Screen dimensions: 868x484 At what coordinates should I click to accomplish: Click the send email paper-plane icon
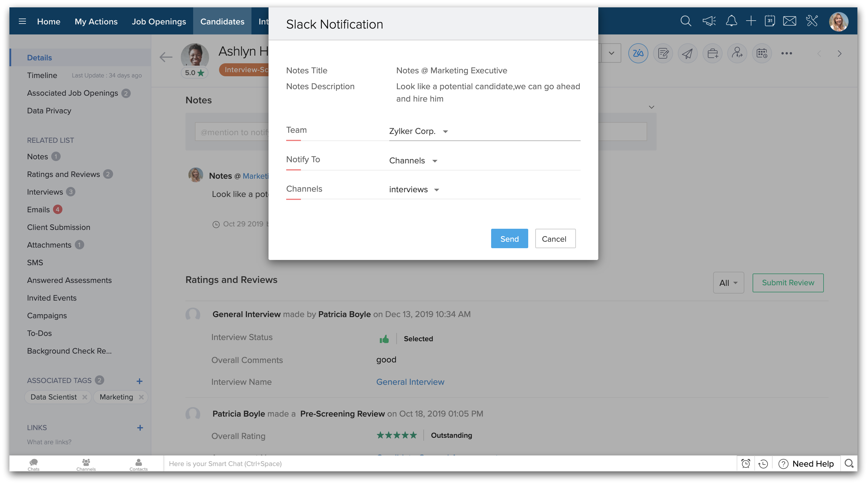688,53
